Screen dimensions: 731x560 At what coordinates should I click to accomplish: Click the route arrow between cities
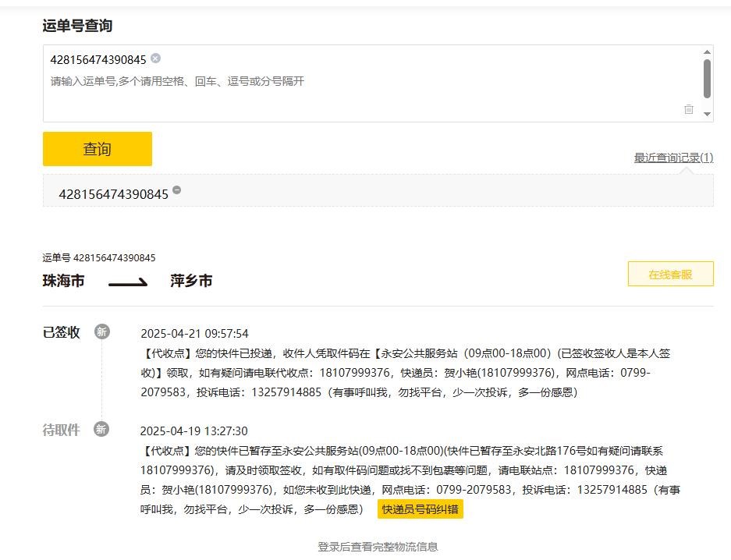pyautogui.click(x=128, y=282)
